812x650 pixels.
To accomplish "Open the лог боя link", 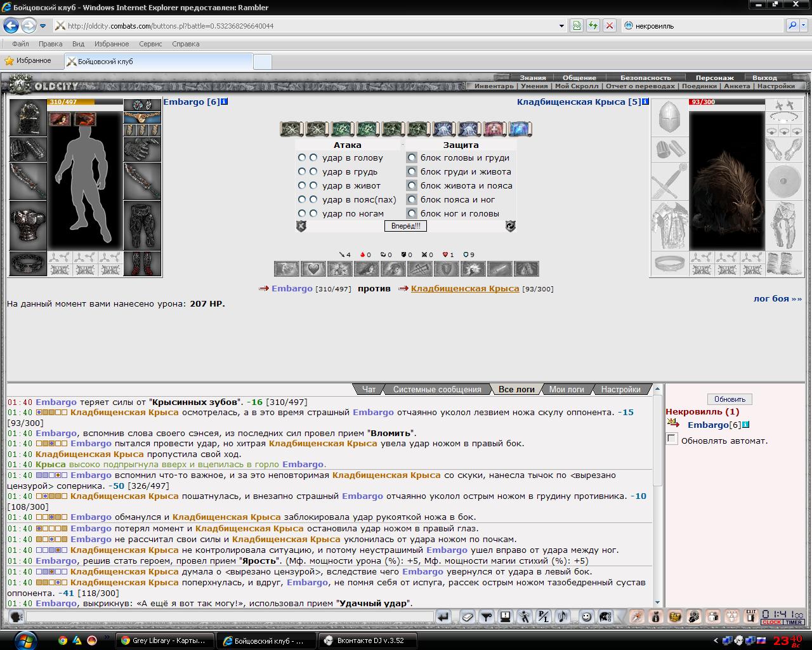I will click(x=777, y=298).
